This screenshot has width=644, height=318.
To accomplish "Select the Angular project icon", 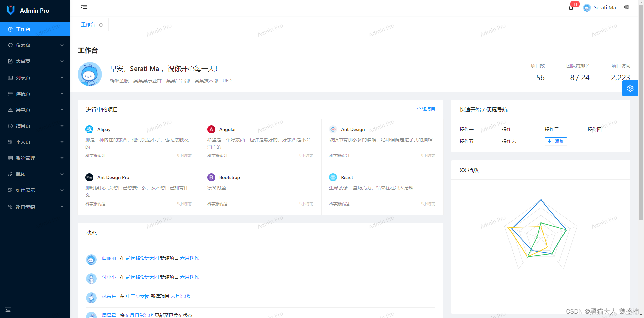I will [211, 129].
